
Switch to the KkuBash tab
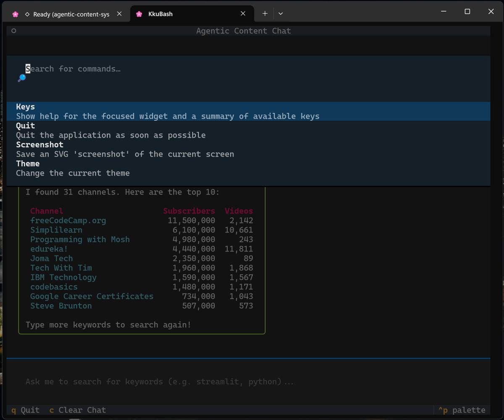point(192,14)
